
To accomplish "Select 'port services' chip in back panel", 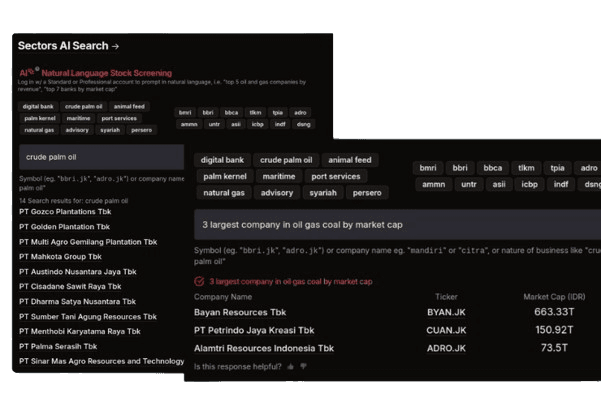I will tap(119, 118).
